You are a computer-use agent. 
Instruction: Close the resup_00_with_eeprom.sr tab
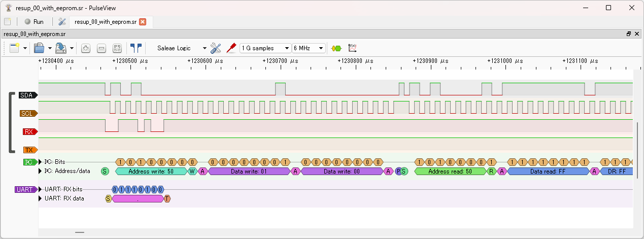[x=143, y=22]
